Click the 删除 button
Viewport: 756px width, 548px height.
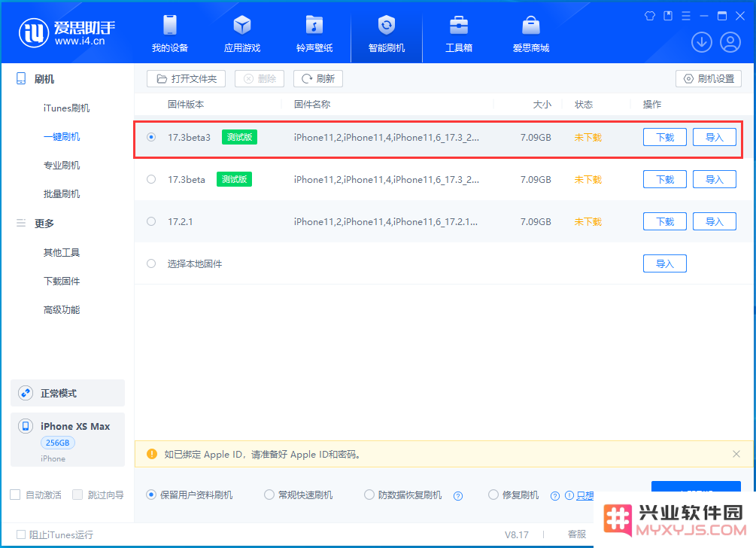[x=260, y=78]
